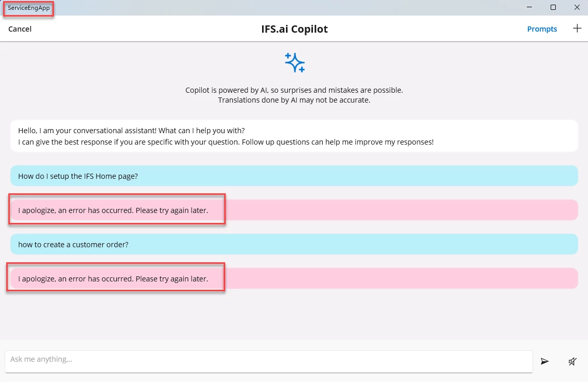
Task: Click the 'Copilot is powered by AI' disclaimer
Action: click(x=294, y=90)
